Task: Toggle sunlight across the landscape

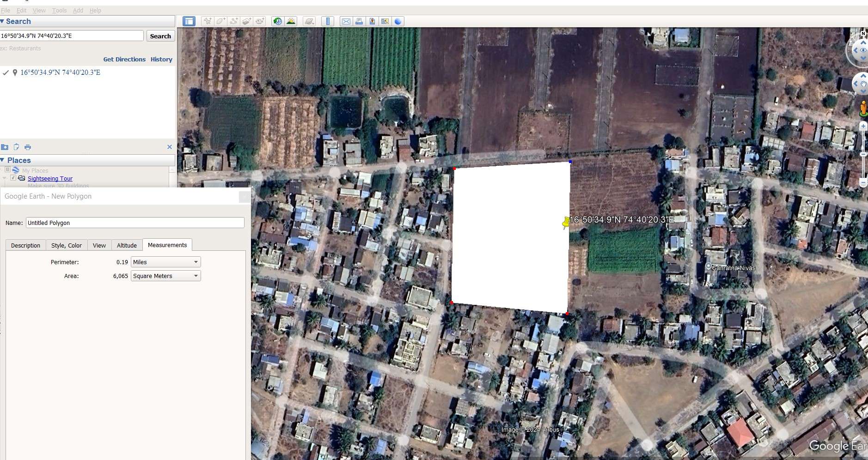Action: [291, 21]
